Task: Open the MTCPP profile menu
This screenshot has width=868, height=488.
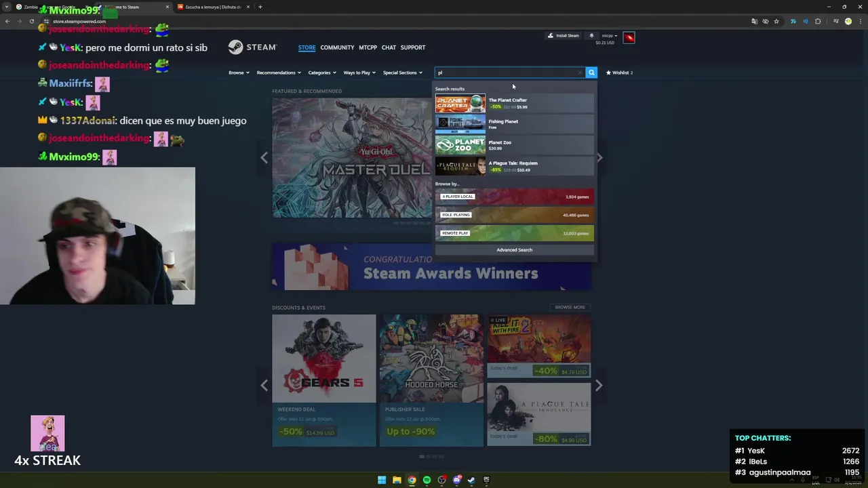Action: pyautogui.click(x=368, y=47)
